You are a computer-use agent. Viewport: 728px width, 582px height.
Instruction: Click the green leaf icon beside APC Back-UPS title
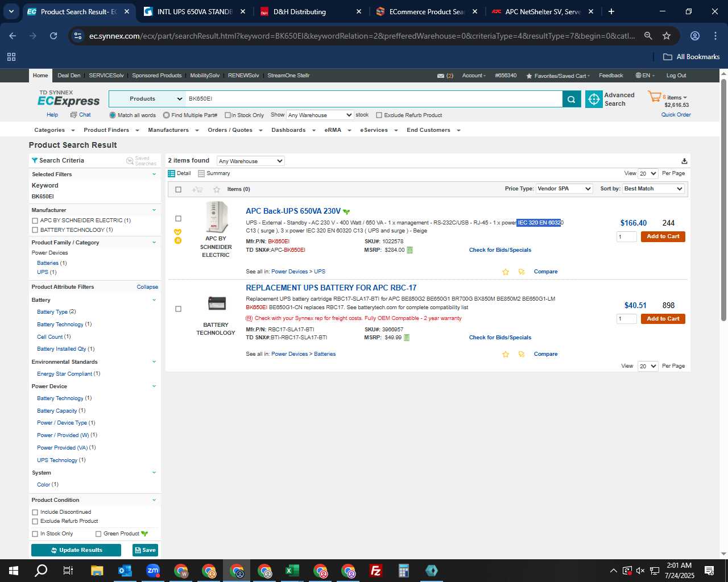[346, 212]
